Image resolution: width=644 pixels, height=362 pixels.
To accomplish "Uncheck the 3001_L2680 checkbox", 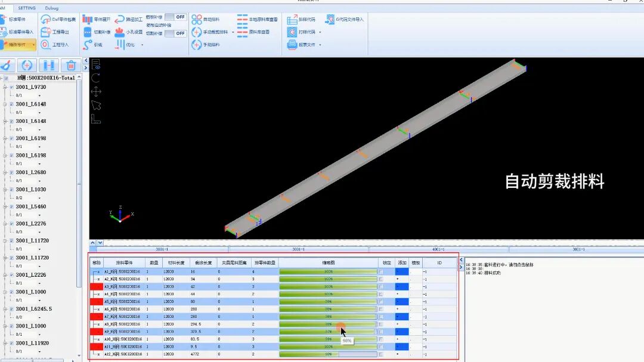I will click(x=11, y=172).
